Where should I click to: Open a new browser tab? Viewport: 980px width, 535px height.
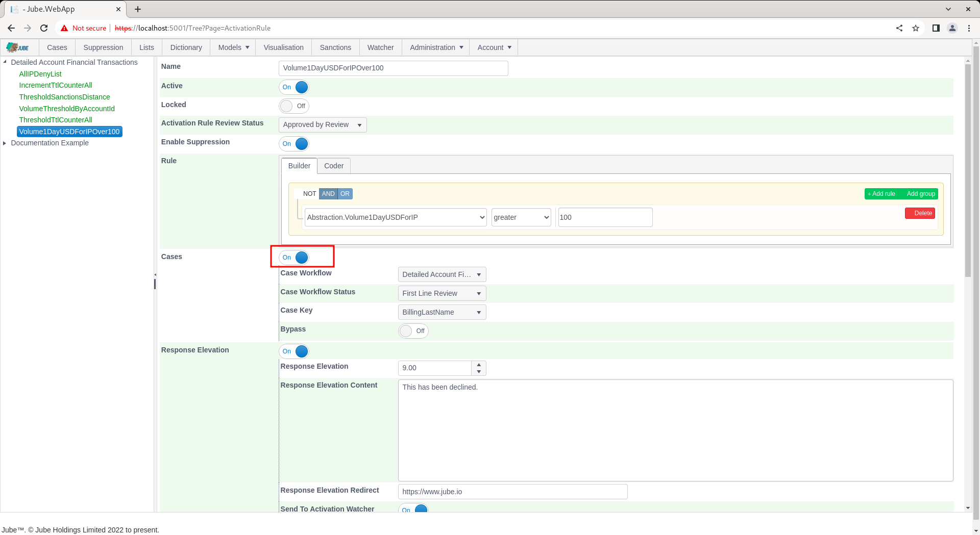point(138,9)
